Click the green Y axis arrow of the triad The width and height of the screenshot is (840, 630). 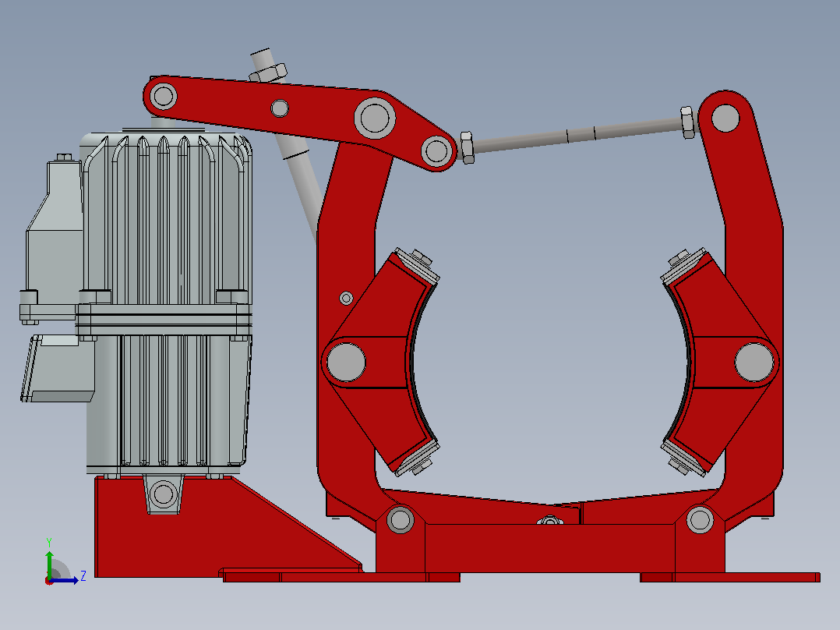coord(49,564)
